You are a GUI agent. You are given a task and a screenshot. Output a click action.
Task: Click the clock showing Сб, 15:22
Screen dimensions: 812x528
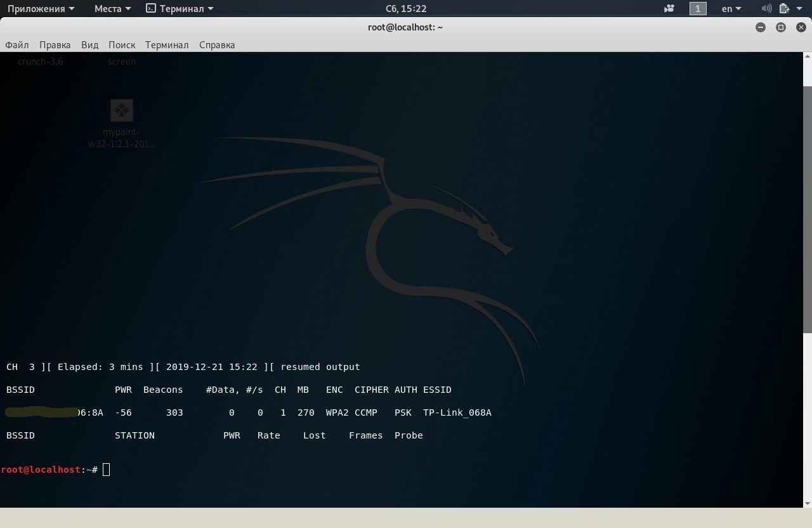pos(406,9)
